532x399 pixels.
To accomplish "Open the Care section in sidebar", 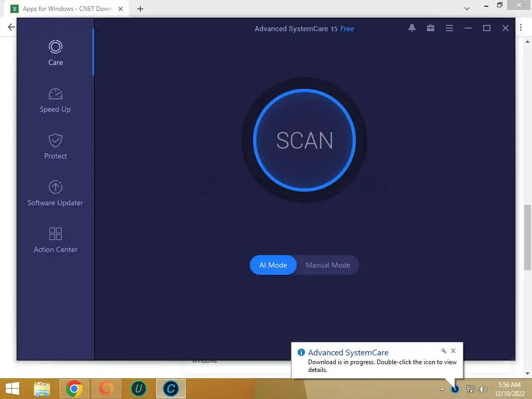I will [x=55, y=52].
